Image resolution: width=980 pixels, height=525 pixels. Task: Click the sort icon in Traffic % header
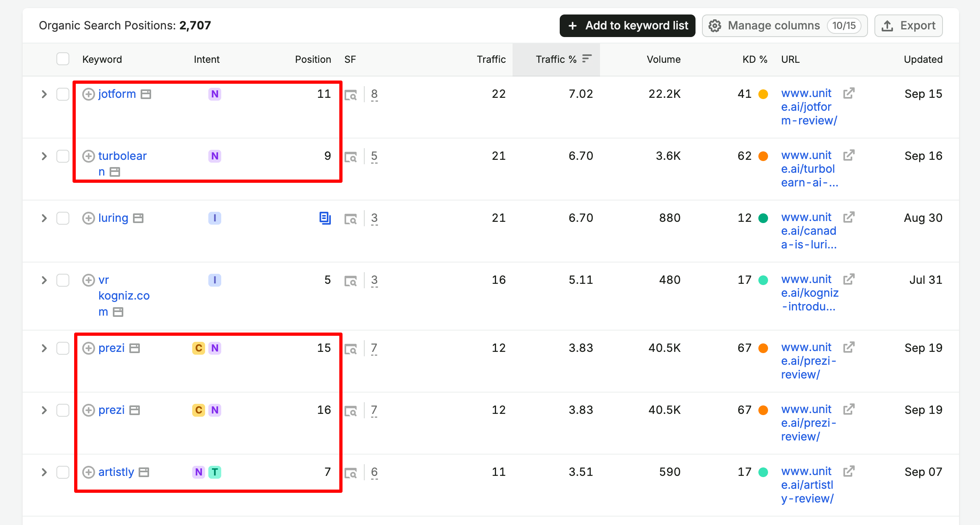point(587,59)
